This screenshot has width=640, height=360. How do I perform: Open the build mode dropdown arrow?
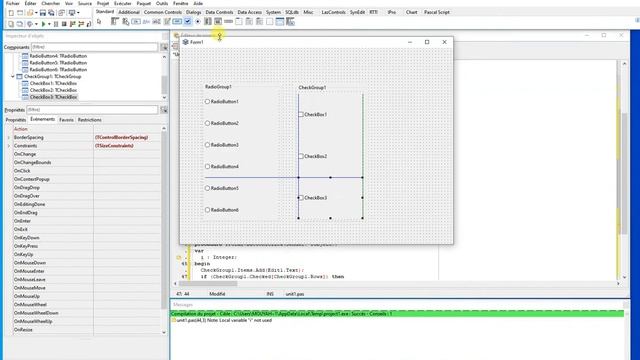point(36,24)
